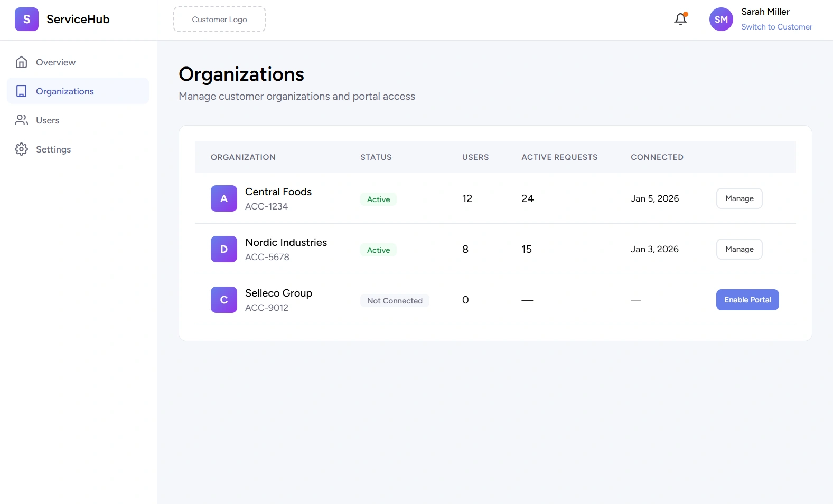This screenshot has height=504, width=833.
Task: Click the Organization column header
Action: coord(243,157)
